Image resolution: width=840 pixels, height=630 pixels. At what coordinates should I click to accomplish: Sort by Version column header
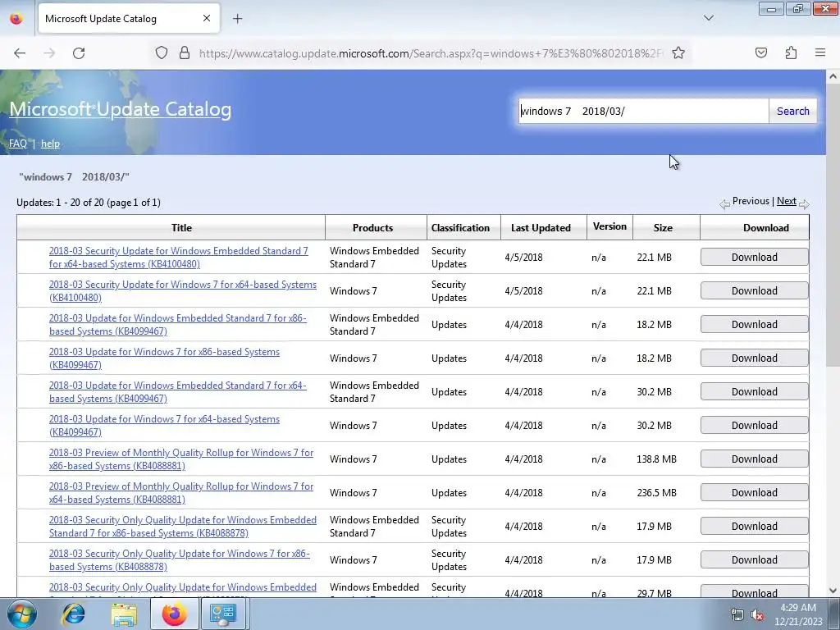pyautogui.click(x=609, y=226)
